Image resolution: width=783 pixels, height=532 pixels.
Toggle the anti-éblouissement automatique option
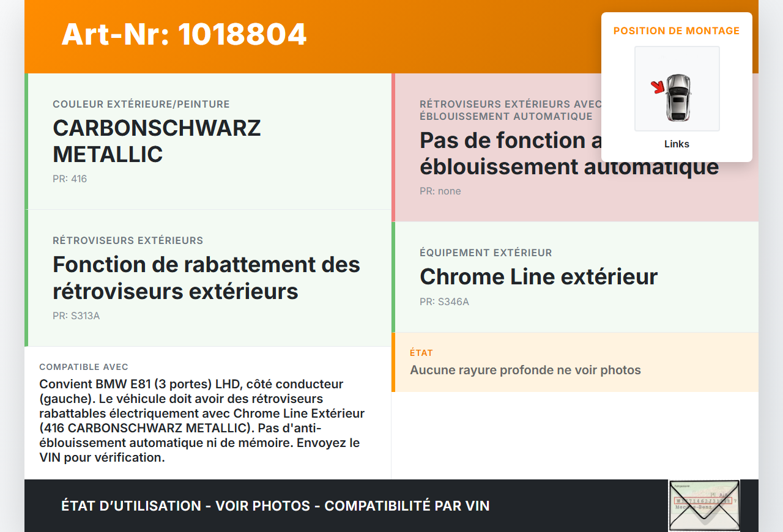click(569, 153)
